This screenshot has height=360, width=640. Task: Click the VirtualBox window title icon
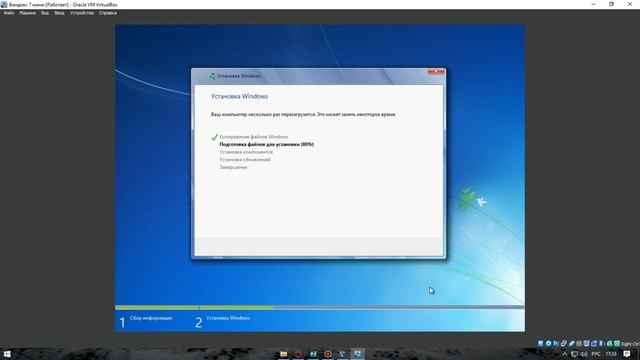point(4,4)
